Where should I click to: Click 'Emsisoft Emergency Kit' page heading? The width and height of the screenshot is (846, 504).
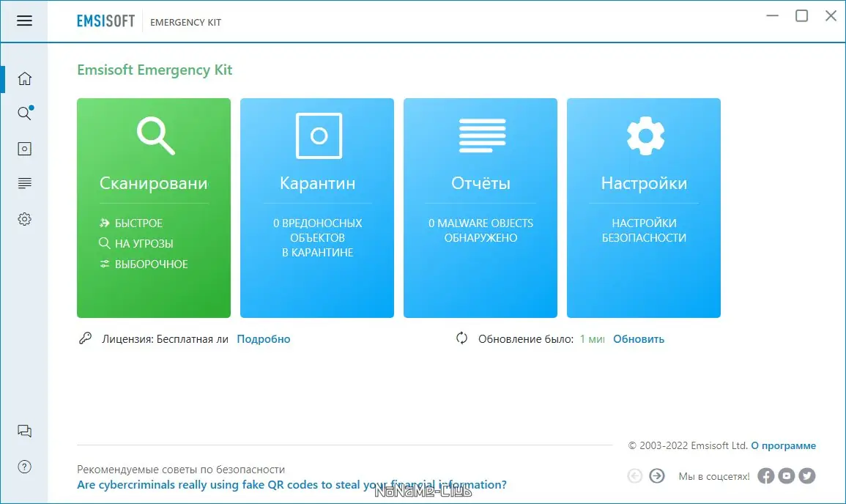click(x=155, y=70)
